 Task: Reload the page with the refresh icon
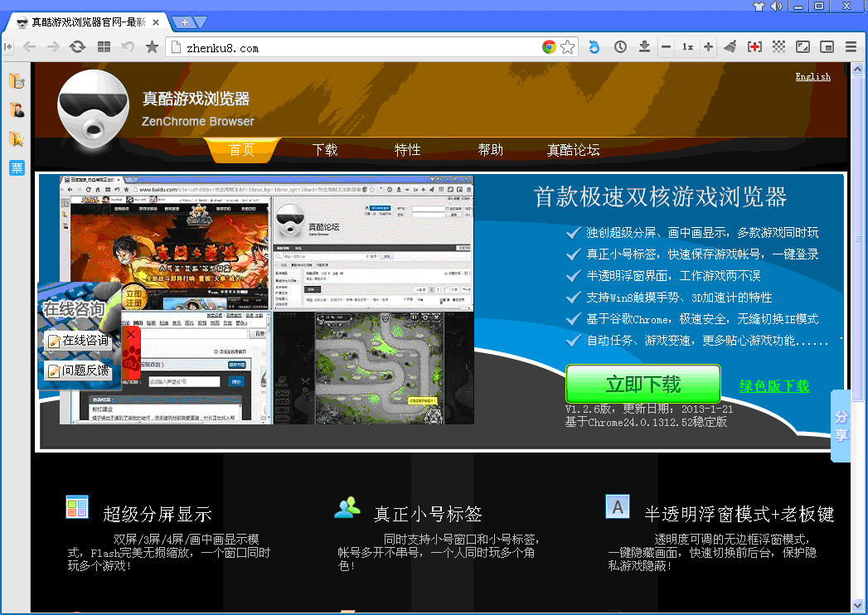77,47
